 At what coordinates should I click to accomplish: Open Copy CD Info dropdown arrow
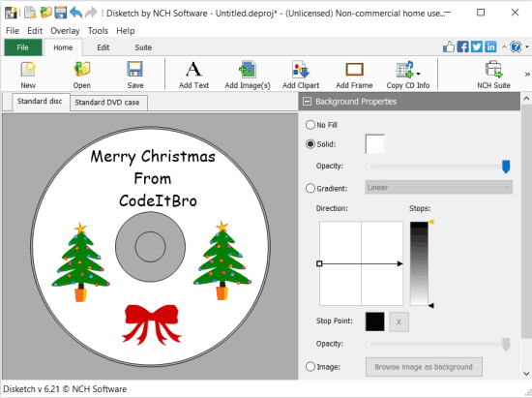pos(418,74)
